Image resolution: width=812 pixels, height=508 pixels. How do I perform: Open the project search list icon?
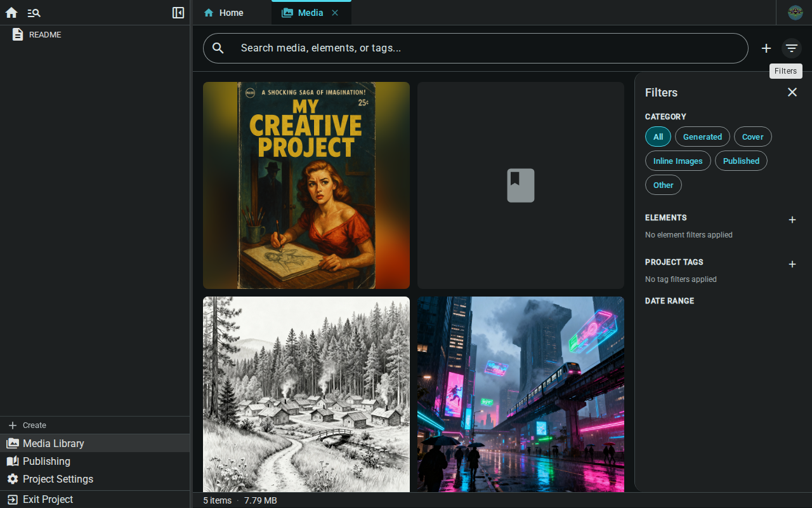(x=34, y=13)
